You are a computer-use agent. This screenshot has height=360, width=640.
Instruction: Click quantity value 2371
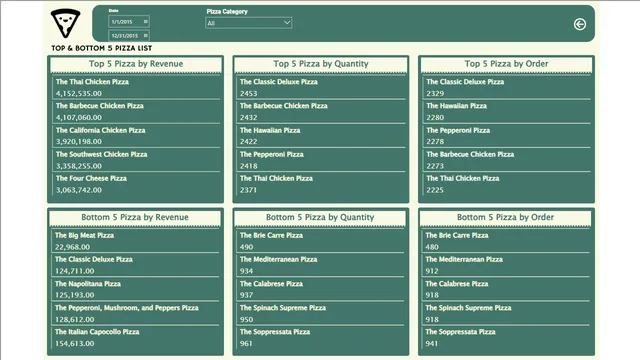click(248, 190)
